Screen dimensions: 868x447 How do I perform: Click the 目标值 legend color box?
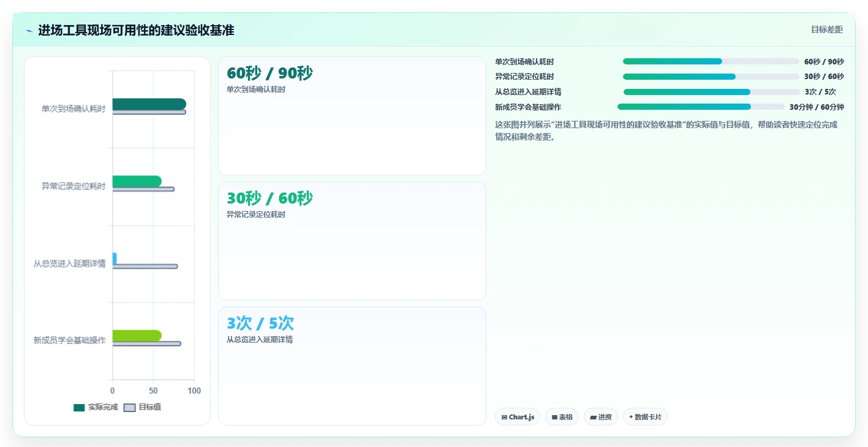(129, 408)
